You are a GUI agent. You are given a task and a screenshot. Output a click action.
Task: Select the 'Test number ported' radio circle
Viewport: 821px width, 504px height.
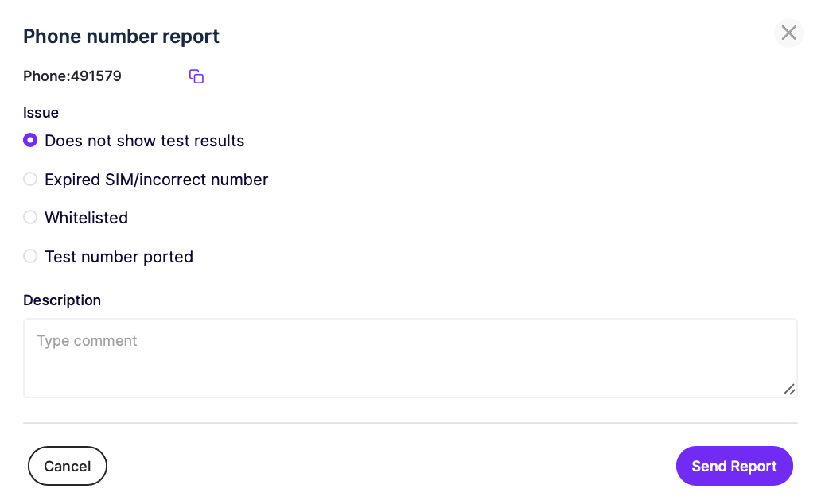[x=30, y=256]
